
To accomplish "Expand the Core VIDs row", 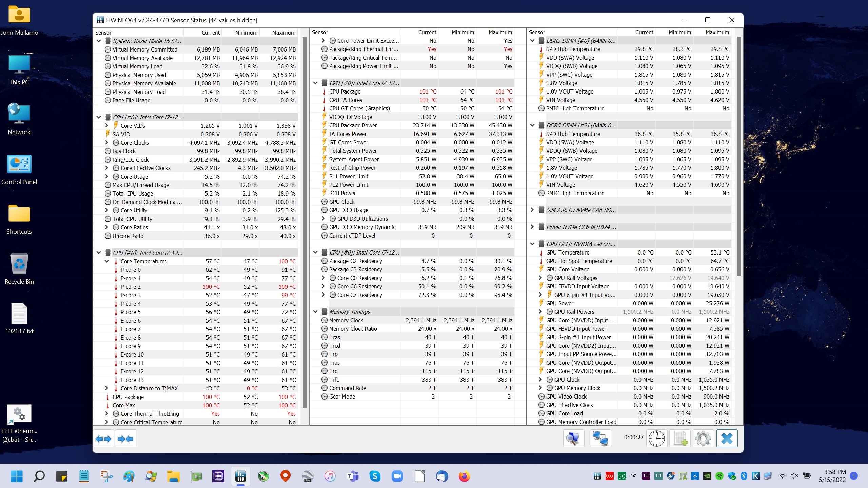I will coord(106,125).
